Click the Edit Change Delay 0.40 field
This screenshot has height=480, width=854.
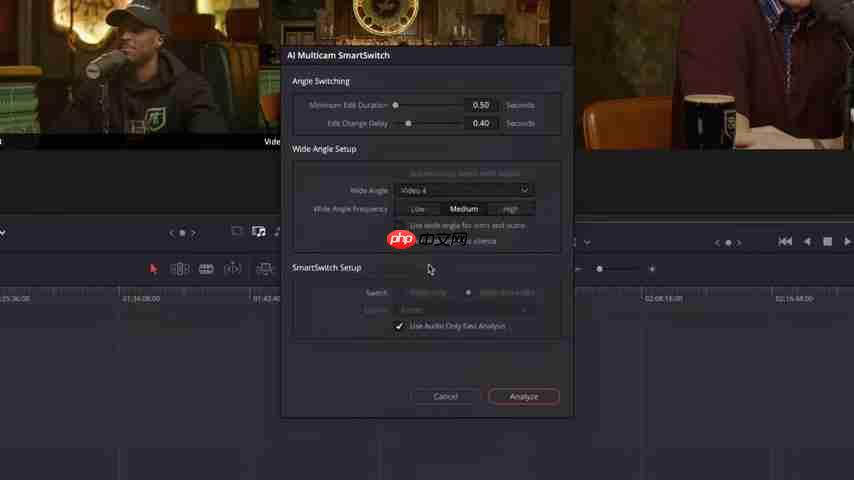click(x=481, y=124)
